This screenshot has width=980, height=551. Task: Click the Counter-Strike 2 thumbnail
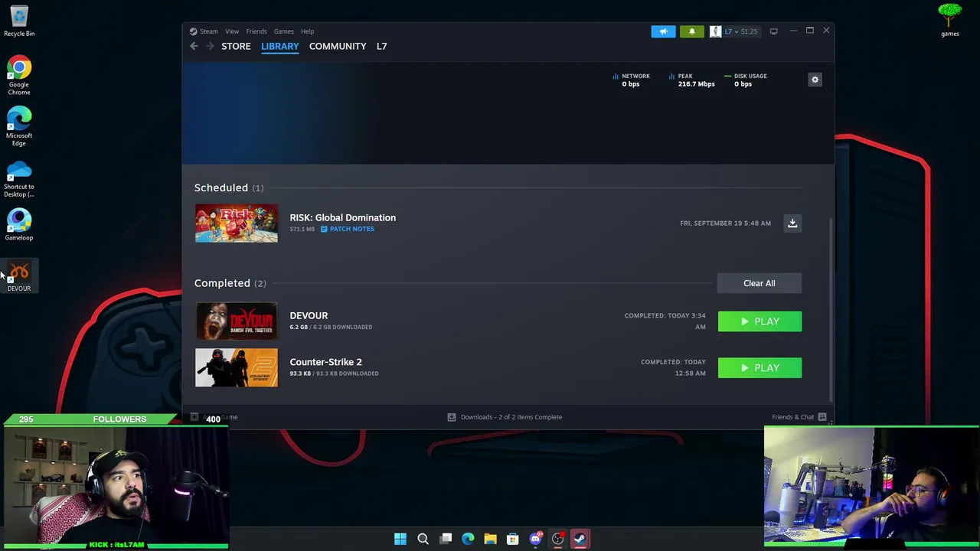click(x=237, y=368)
